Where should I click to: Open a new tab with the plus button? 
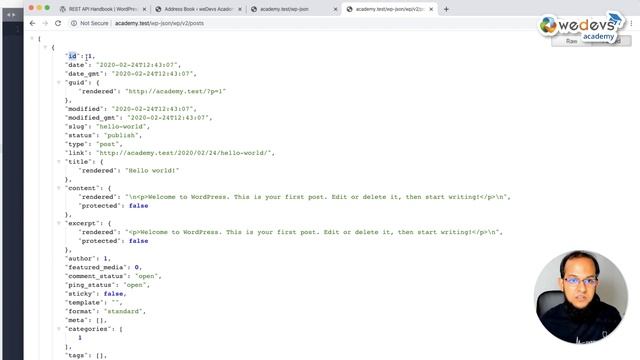446,9
